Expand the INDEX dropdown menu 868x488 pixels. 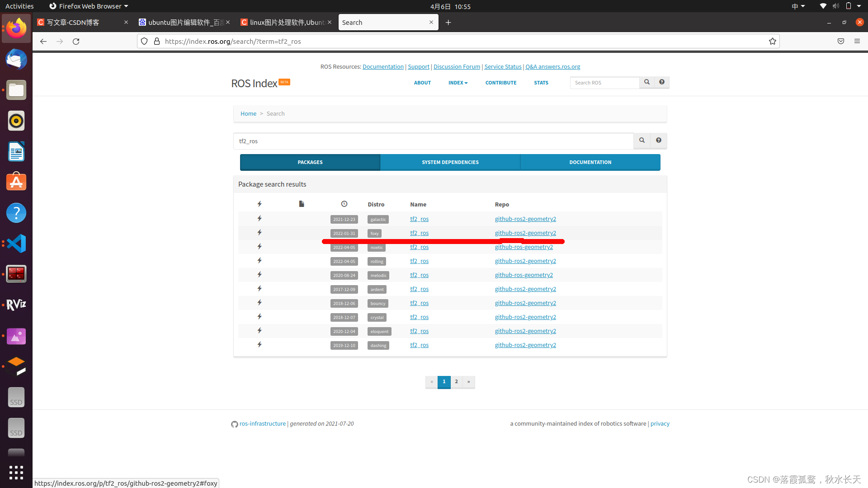pyautogui.click(x=458, y=83)
